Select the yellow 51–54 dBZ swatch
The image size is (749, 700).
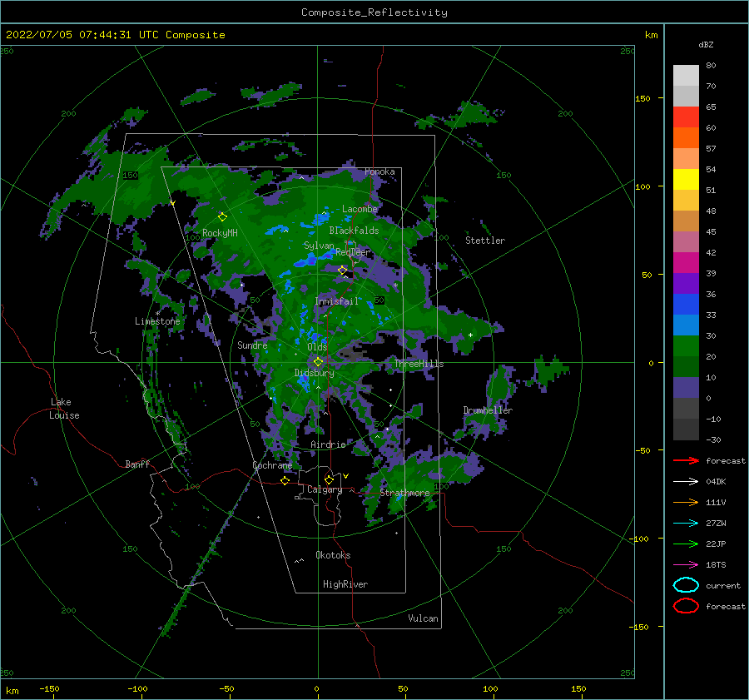[686, 179]
